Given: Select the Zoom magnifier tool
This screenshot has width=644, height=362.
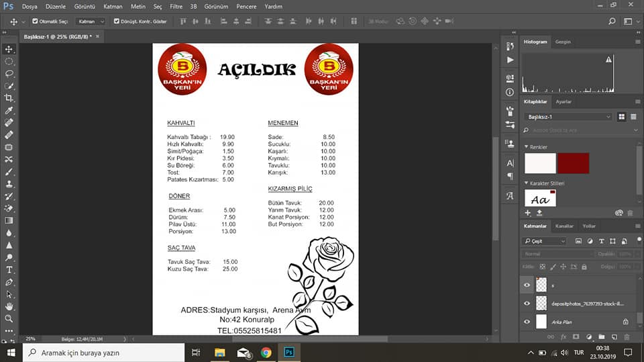Looking at the screenshot, I should [x=9, y=319].
